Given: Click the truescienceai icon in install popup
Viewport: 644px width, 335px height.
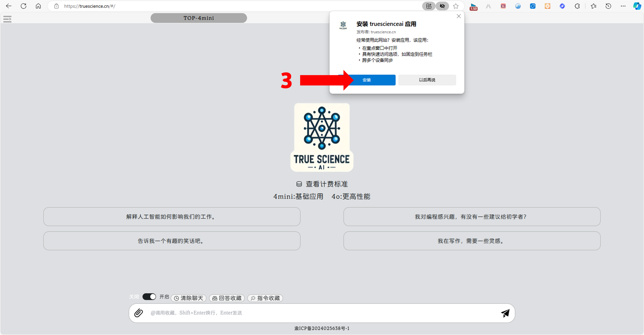Looking at the screenshot, I should click(x=343, y=25).
